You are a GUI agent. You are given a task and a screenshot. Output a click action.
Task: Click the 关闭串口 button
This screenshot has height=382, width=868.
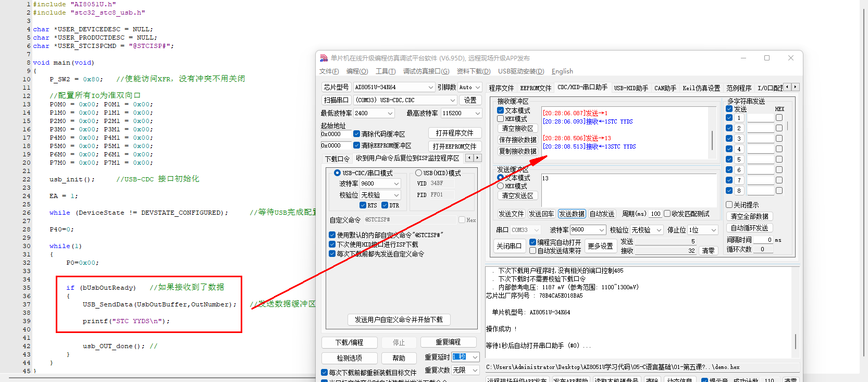click(509, 246)
